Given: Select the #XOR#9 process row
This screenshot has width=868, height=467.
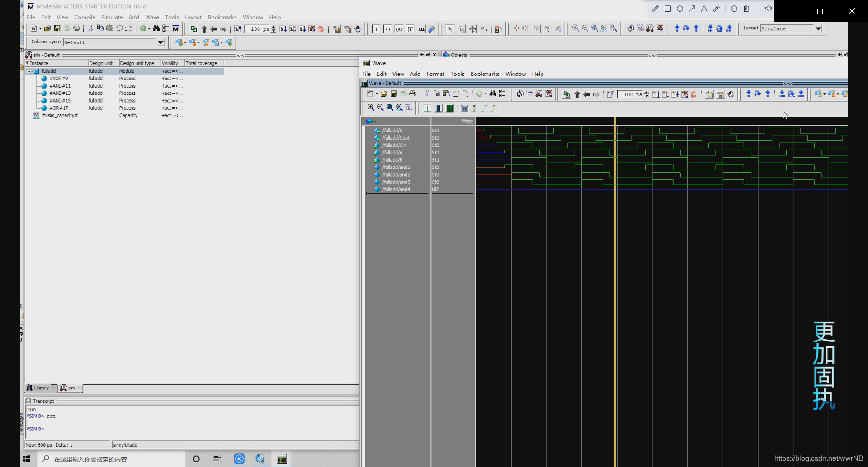Looking at the screenshot, I should pos(124,79).
